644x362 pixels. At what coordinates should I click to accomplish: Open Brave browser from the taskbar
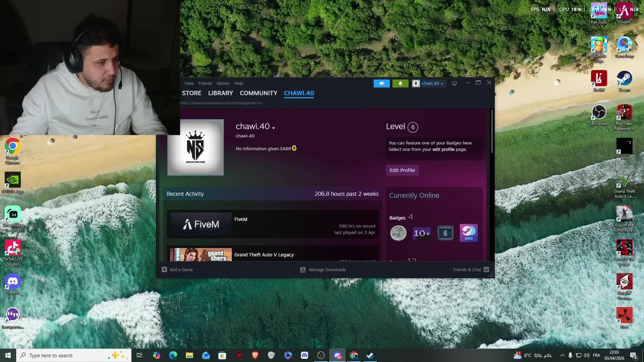pyautogui.click(x=255, y=355)
